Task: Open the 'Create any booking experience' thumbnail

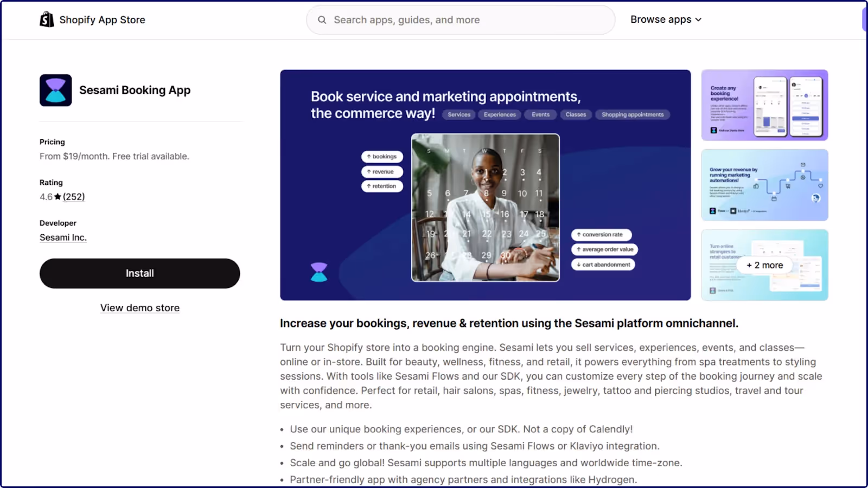Action: 764,105
